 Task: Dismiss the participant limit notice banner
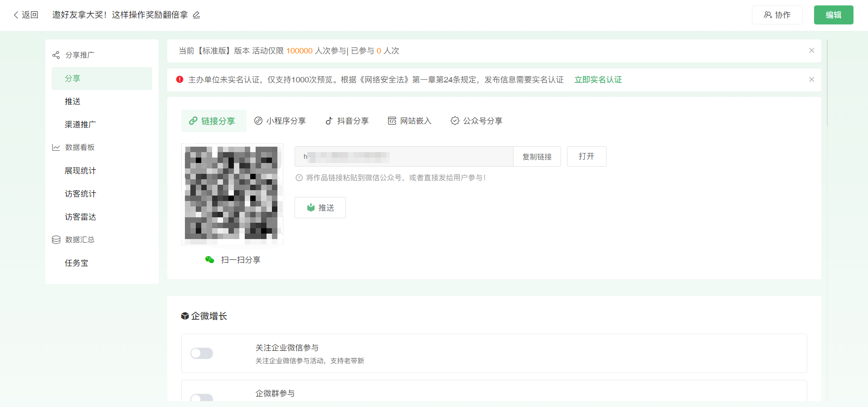(x=811, y=51)
